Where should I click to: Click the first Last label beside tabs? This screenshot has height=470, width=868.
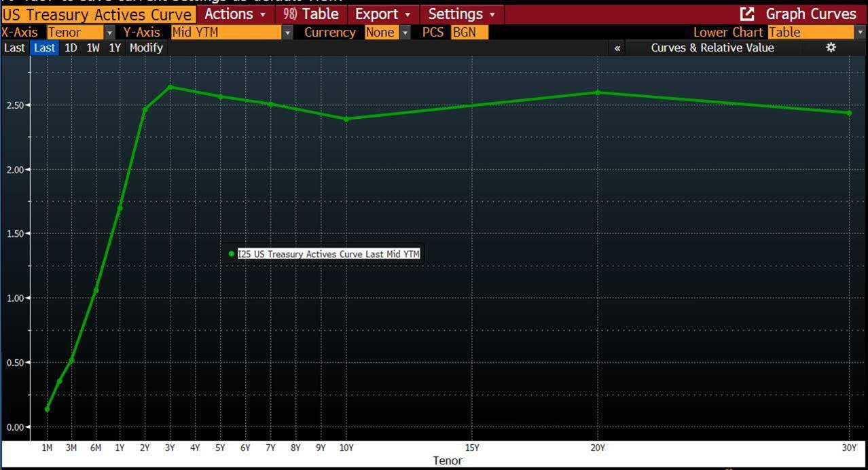point(14,48)
